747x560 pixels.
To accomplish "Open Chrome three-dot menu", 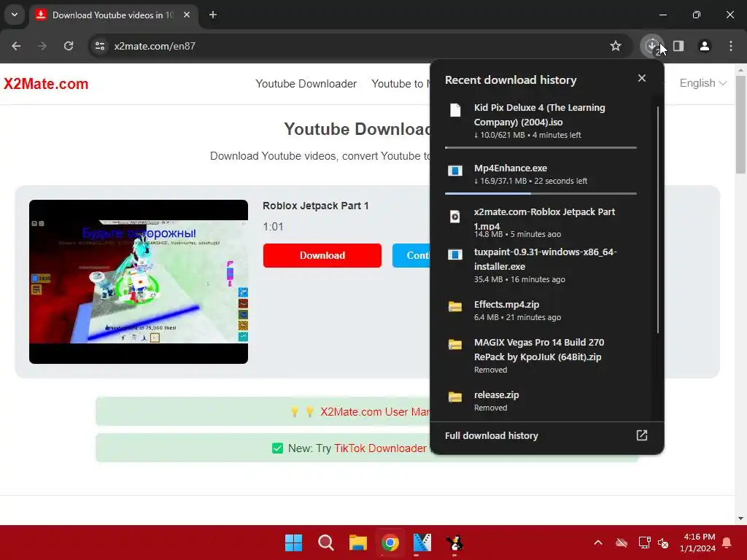I will (x=731, y=46).
